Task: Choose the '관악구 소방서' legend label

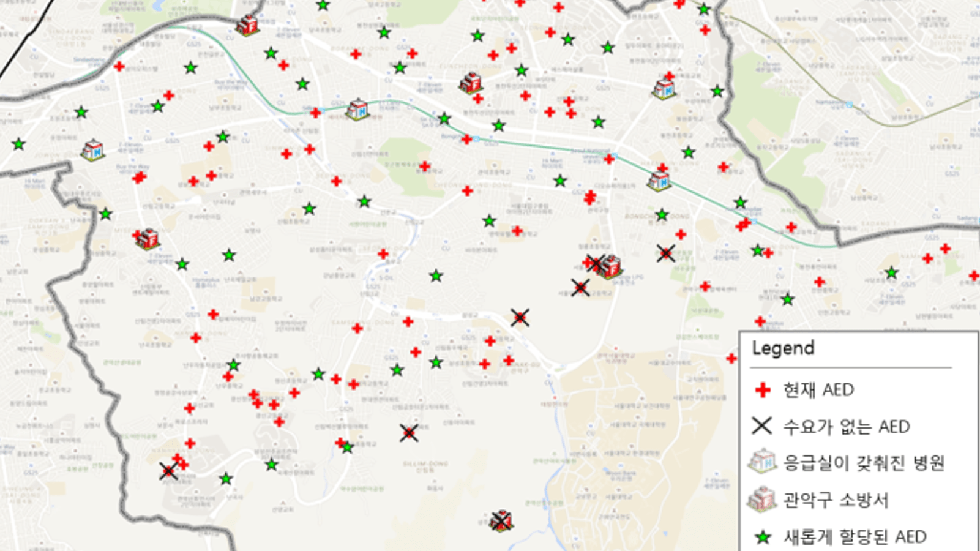Action: point(835,500)
